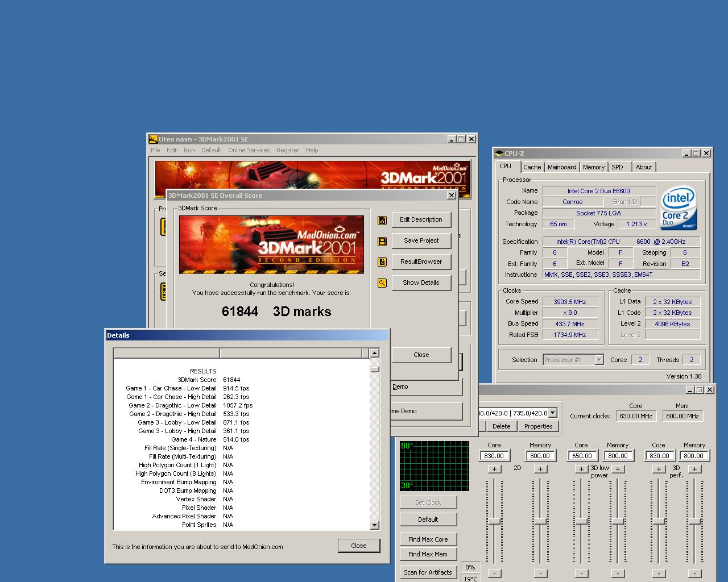Click the 3DMark2001 SE title bar icon
This screenshot has height=582, width=728.
pyautogui.click(x=153, y=139)
